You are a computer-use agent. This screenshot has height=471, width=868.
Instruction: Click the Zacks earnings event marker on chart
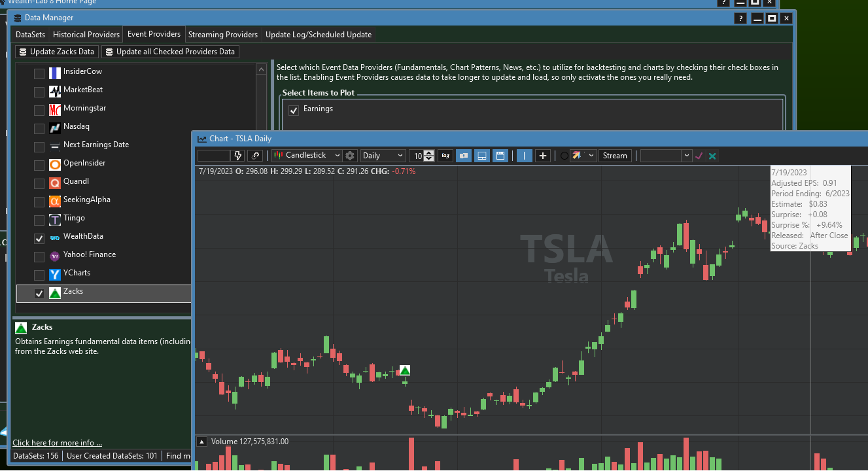(405, 371)
